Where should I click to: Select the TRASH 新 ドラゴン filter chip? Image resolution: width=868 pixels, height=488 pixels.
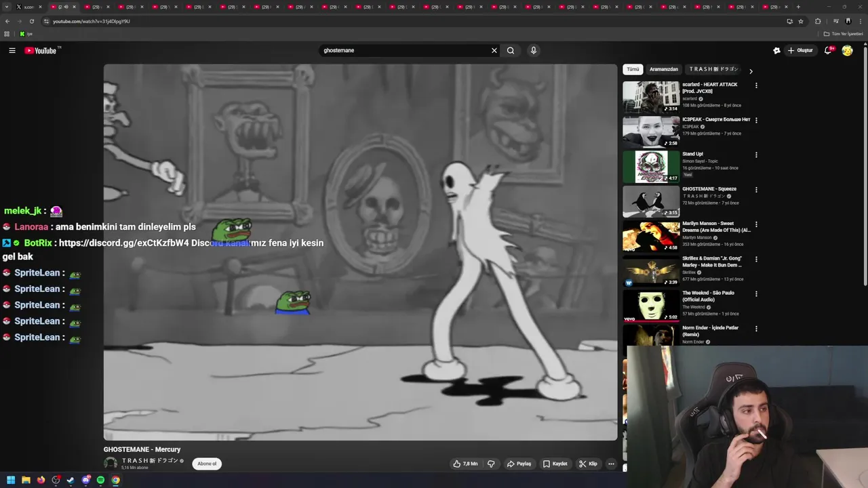(713, 69)
